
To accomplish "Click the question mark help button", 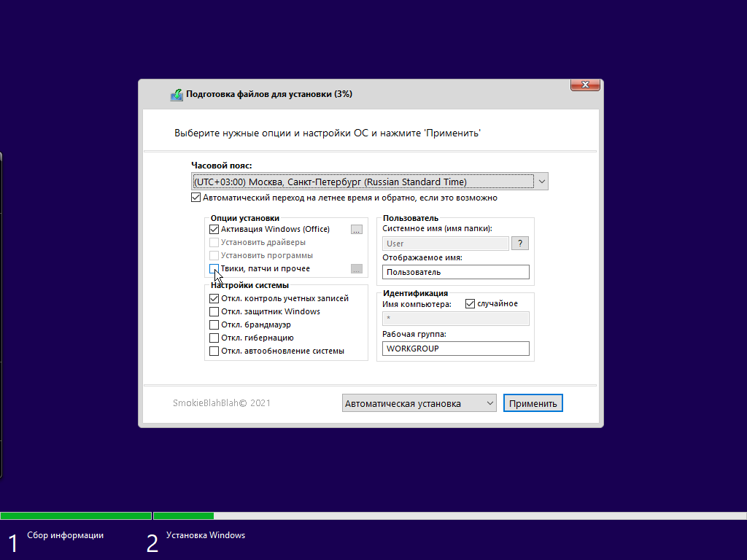I will coord(520,244).
